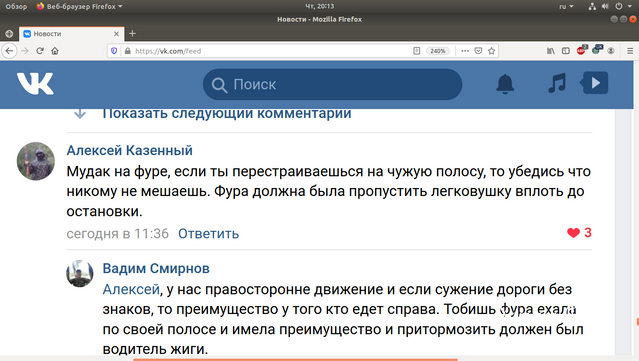Screen dimensions: 639x361
Task: Open Веб-браузер Firefox application menu
Action: point(79,7)
